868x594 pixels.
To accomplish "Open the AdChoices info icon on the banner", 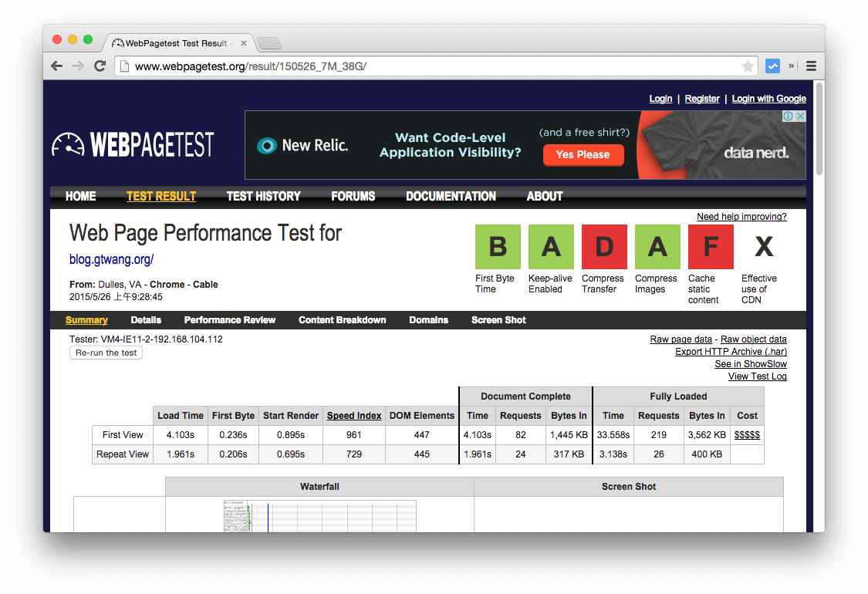I will pyautogui.click(x=789, y=116).
